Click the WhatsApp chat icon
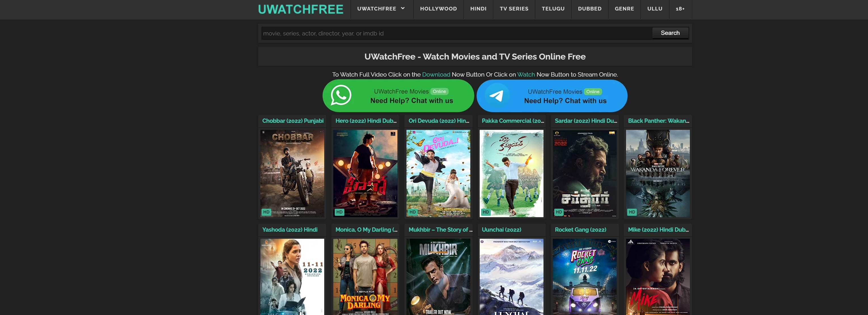 [339, 96]
